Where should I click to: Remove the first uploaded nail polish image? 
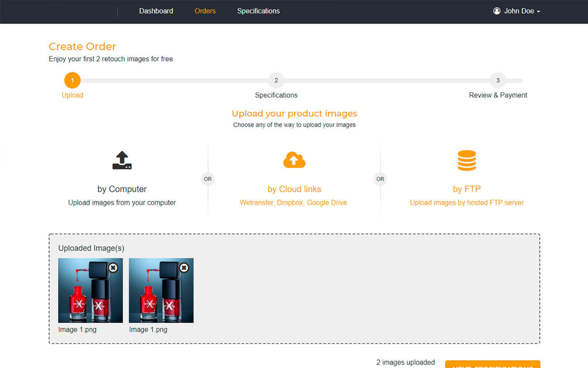[113, 268]
